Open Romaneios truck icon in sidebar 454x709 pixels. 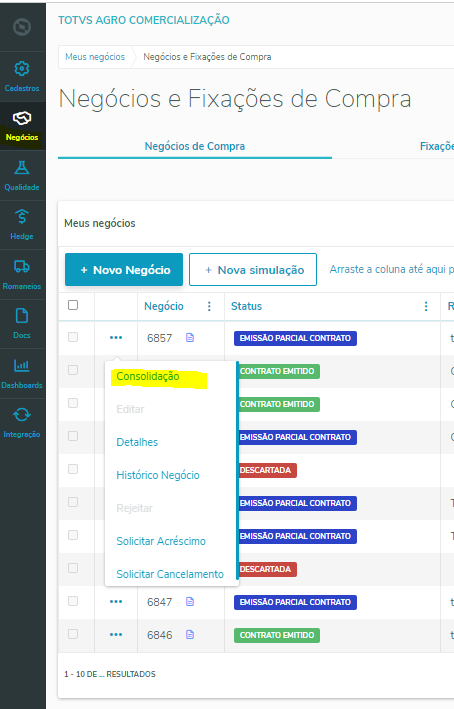point(22,266)
